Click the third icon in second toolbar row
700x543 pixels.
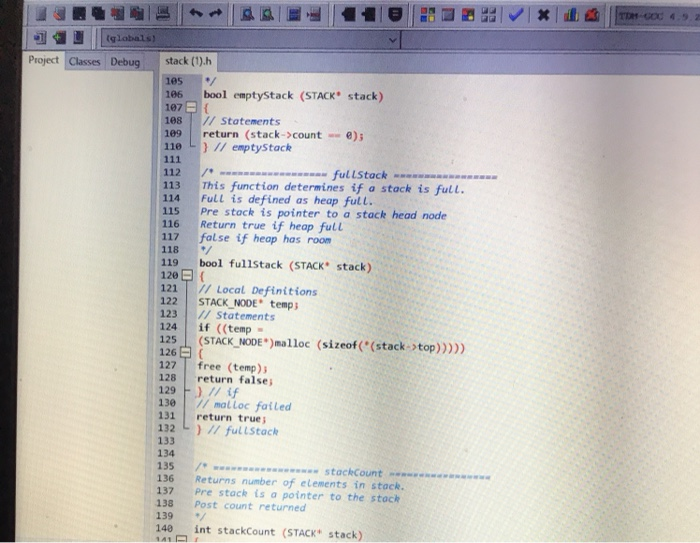pos(79,38)
